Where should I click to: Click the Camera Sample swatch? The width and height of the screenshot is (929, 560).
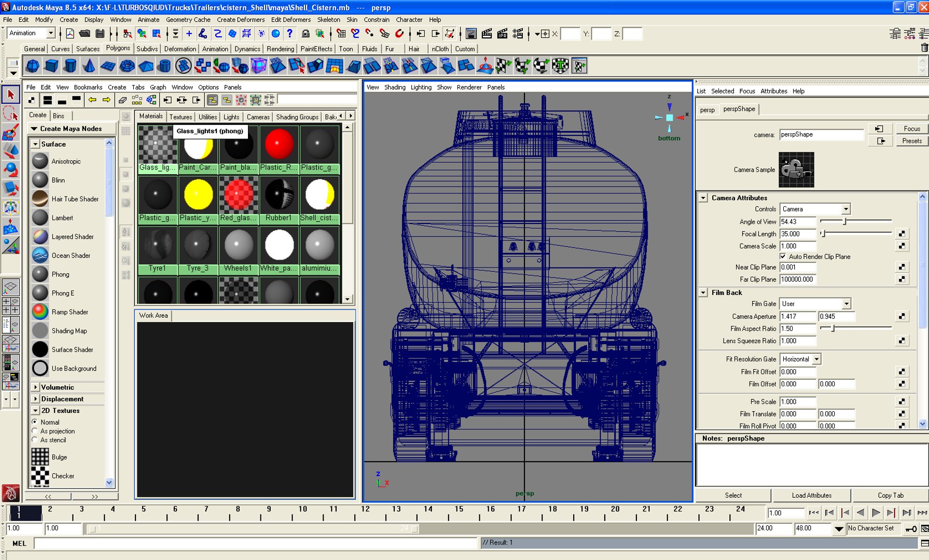(x=796, y=170)
